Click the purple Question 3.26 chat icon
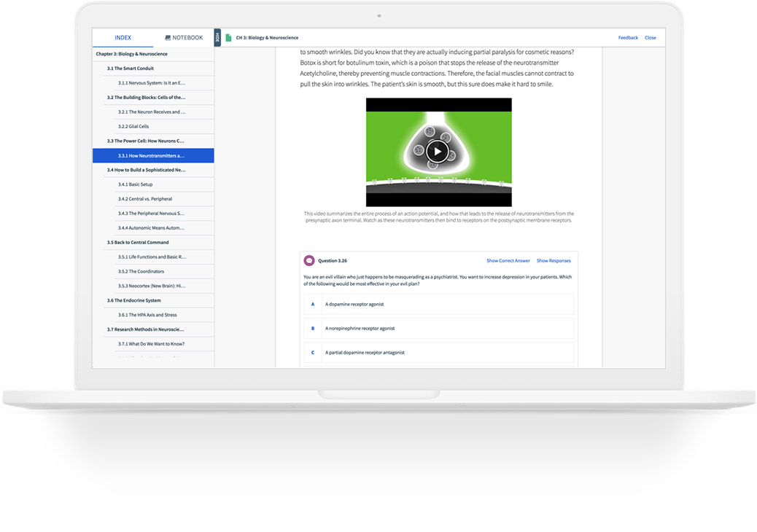 pos(309,260)
